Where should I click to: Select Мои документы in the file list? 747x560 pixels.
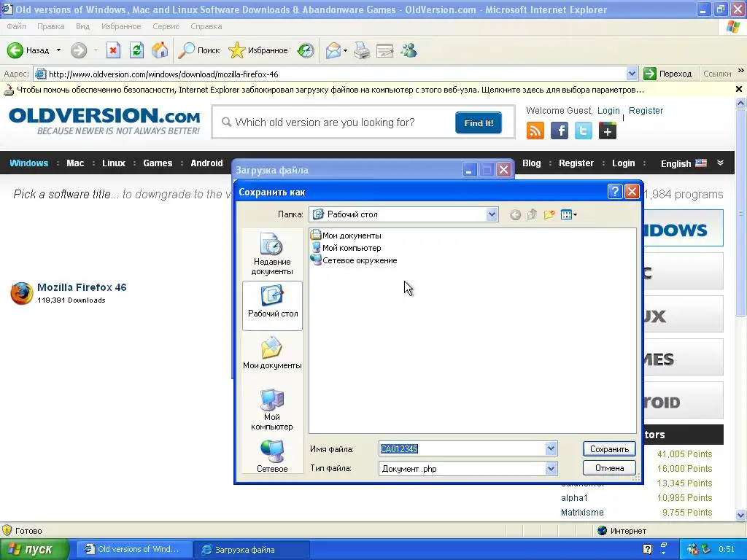(x=346, y=236)
